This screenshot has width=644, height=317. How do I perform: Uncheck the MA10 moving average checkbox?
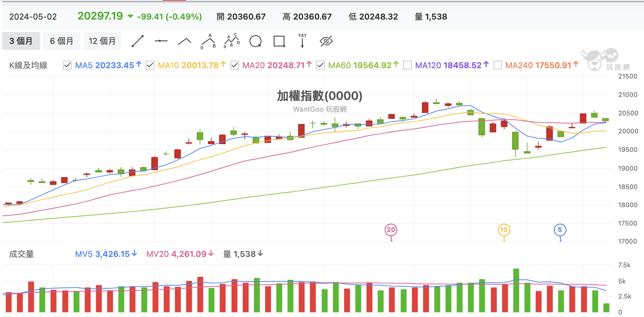point(150,65)
